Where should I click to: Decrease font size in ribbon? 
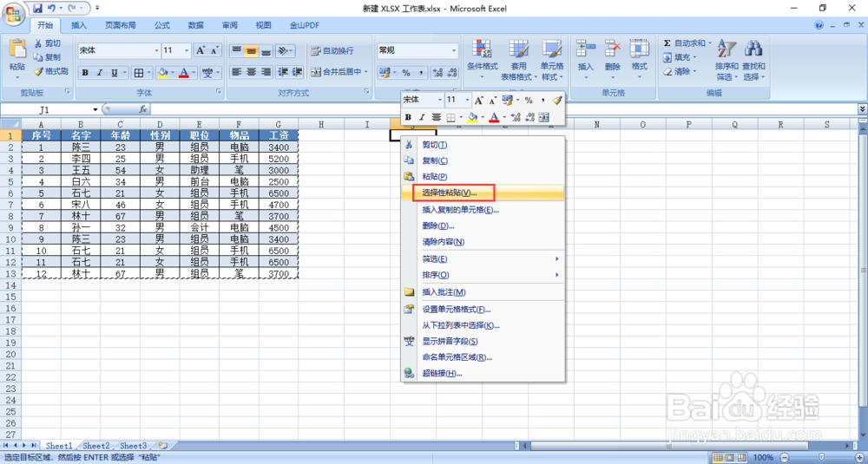pos(215,50)
